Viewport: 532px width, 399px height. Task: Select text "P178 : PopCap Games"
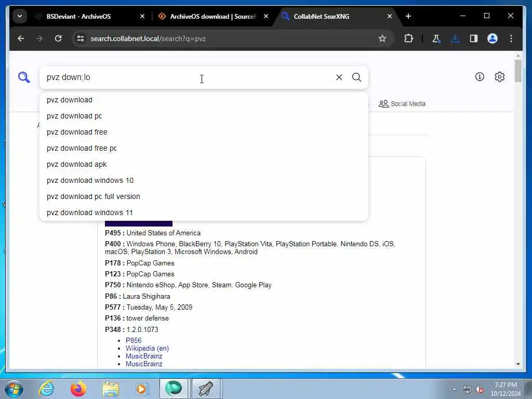pos(139,263)
